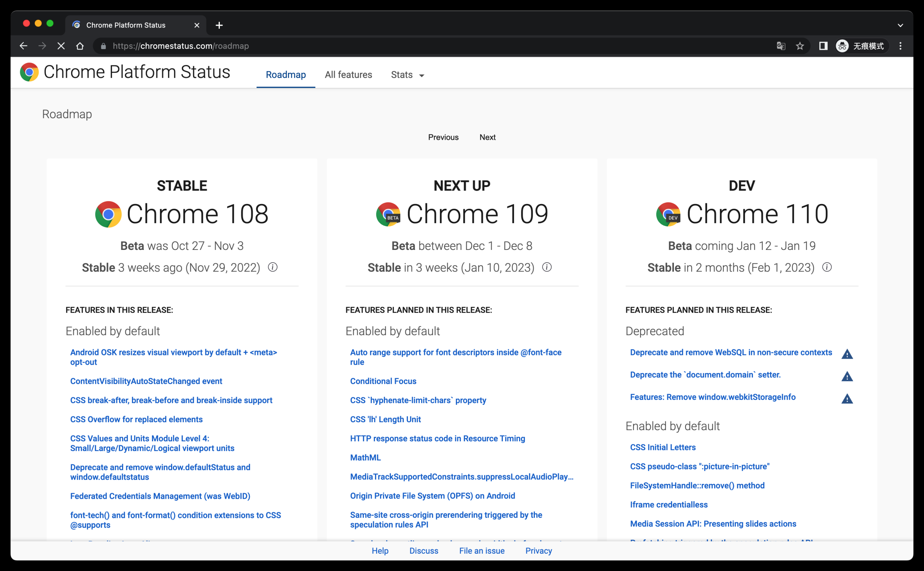This screenshot has height=571, width=924.
Task: Click warning icon for WebSQL deprecation
Action: pyautogui.click(x=847, y=354)
